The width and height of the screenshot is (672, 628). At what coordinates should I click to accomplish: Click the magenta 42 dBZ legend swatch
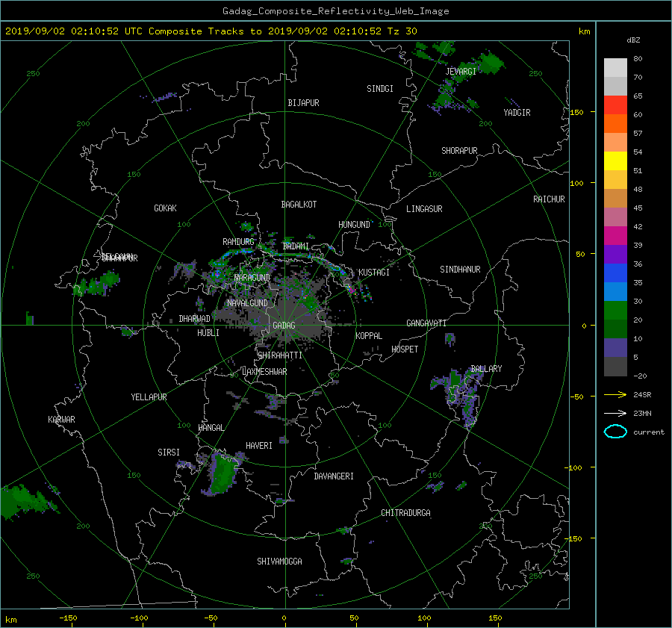(x=615, y=236)
